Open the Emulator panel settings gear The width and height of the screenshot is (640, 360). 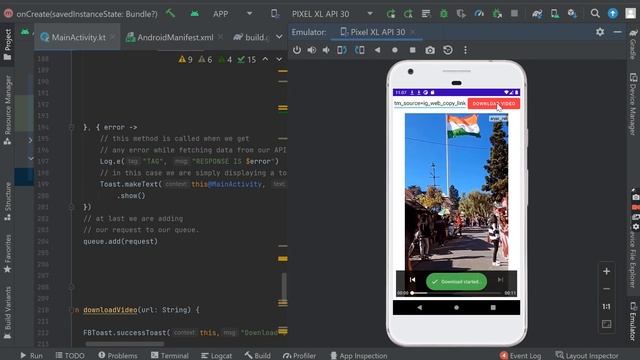600,32
